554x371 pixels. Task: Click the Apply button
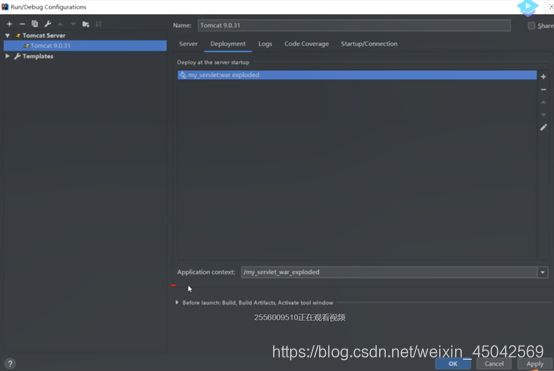[535, 364]
